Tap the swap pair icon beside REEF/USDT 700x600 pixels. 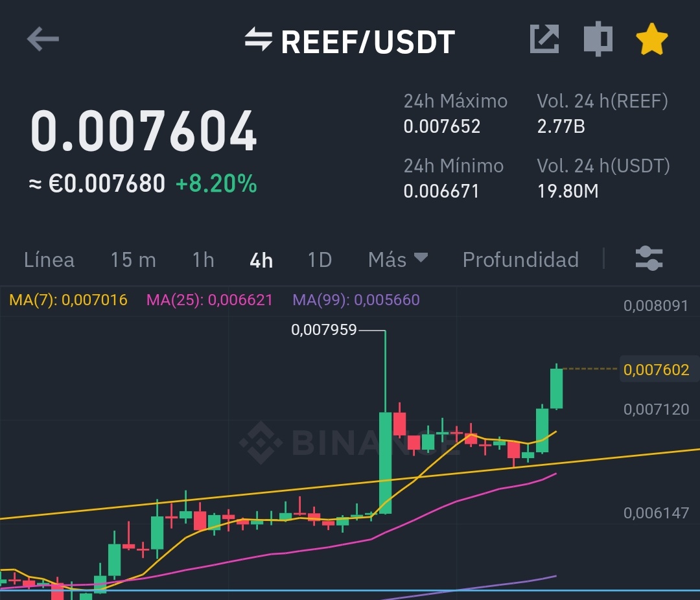click(259, 41)
